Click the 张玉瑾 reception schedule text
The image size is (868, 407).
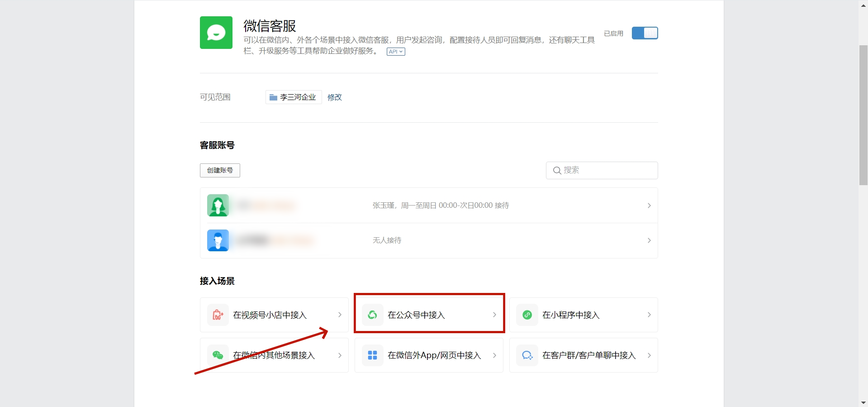pos(441,206)
